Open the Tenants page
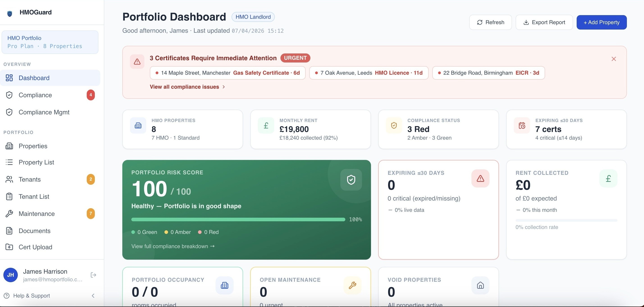This screenshot has width=644, height=307. (x=50, y=179)
